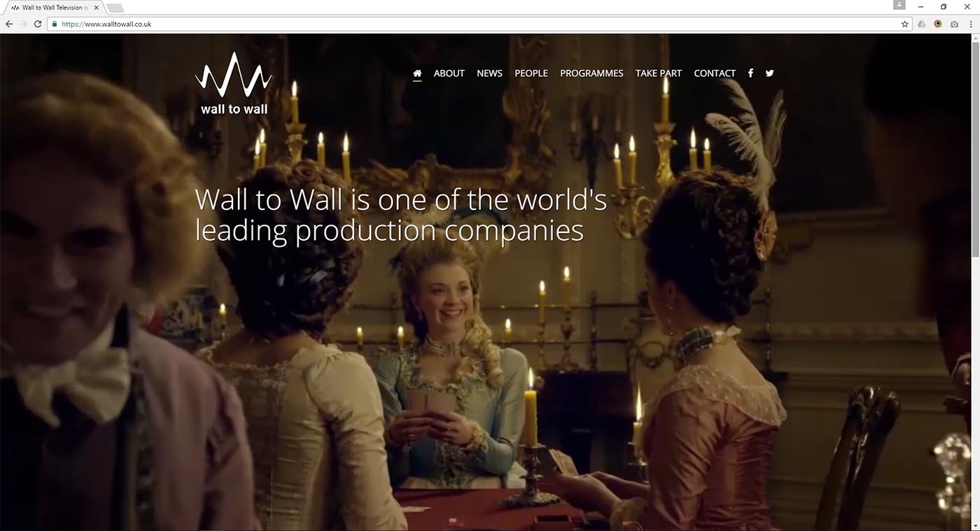This screenshot has height=531, width=980.
Task: Click the home icon in site navigation
Action: 417,73
